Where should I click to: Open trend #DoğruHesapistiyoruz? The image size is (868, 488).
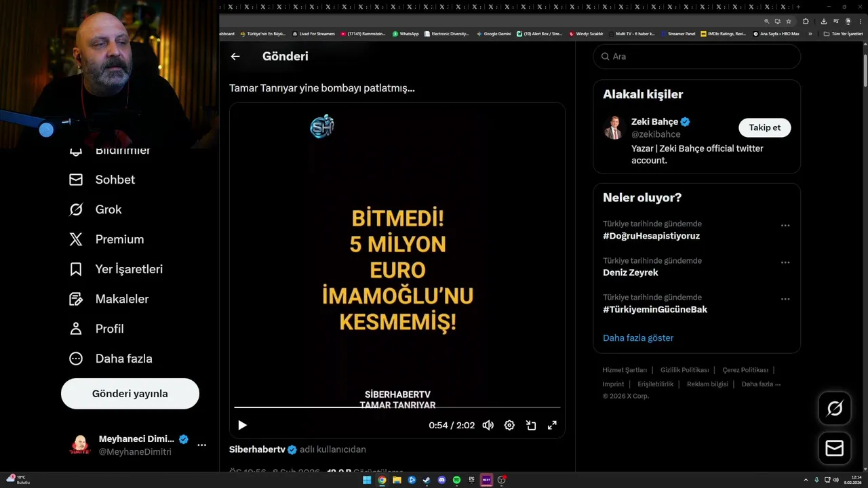tap(651, 236)
